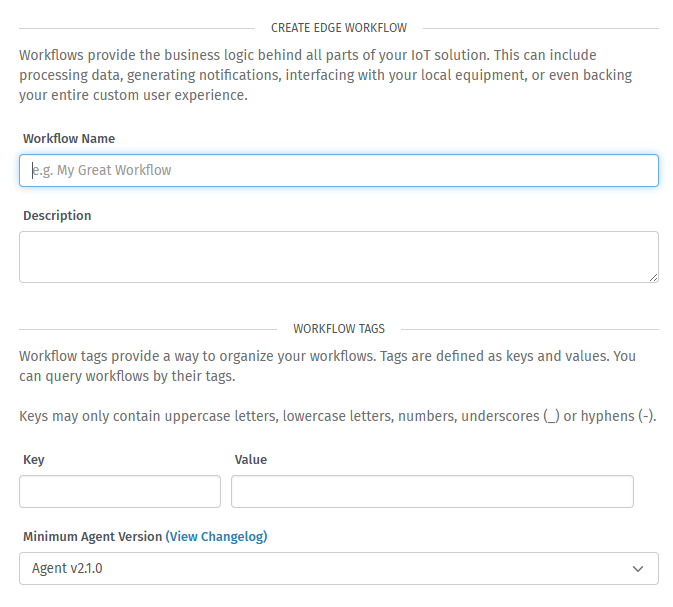Image resolution: width=673 pixels, height=607 pixels.
Task: Click the Workflow Name label
Action: 69,139
